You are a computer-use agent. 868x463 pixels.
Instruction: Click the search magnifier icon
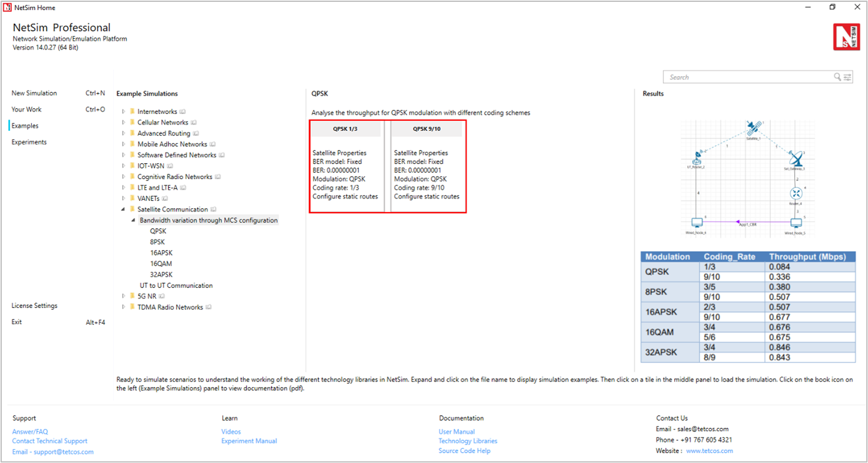[x=837, y=77]
